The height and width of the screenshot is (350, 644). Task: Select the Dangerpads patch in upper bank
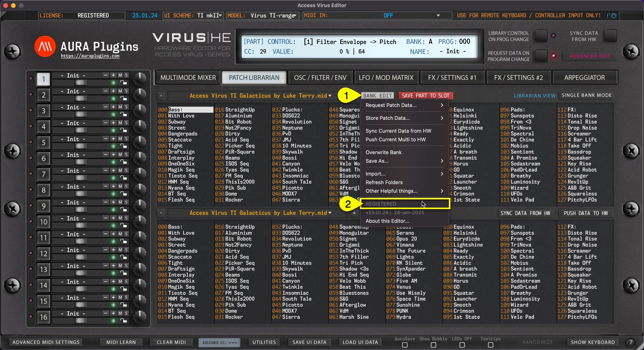183,134
